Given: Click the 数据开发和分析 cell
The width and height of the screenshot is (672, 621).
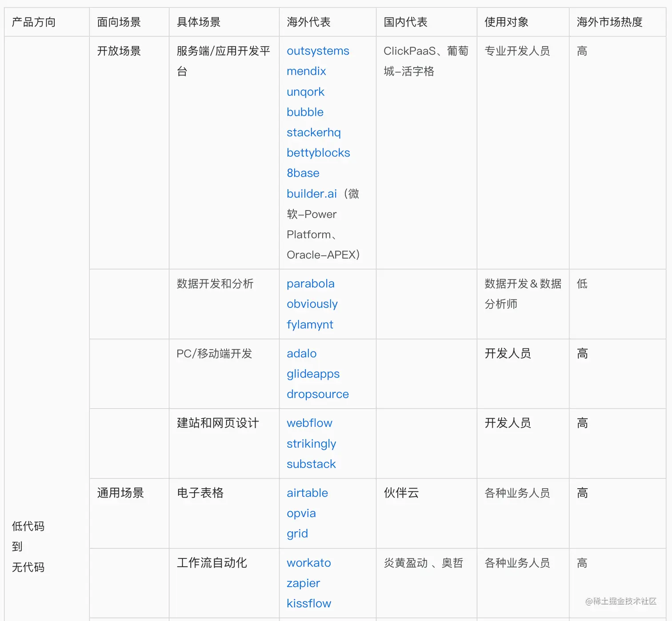Looking at the screenshot, I should [x=224, y=304].
